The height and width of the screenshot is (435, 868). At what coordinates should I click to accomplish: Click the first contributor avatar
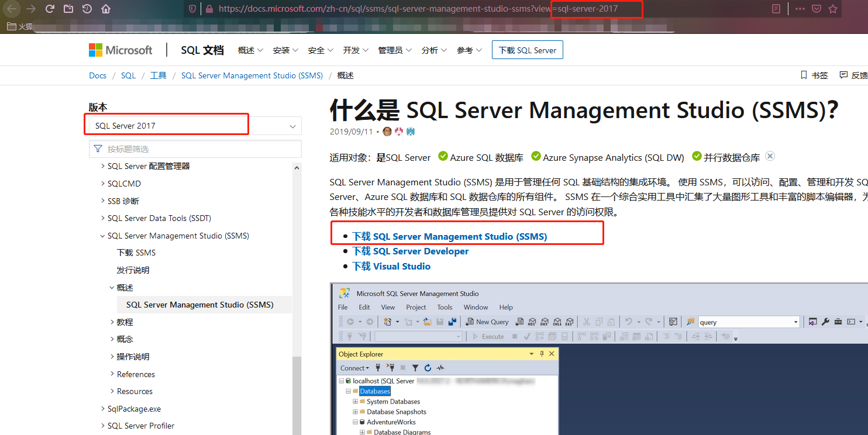(387, 132)
